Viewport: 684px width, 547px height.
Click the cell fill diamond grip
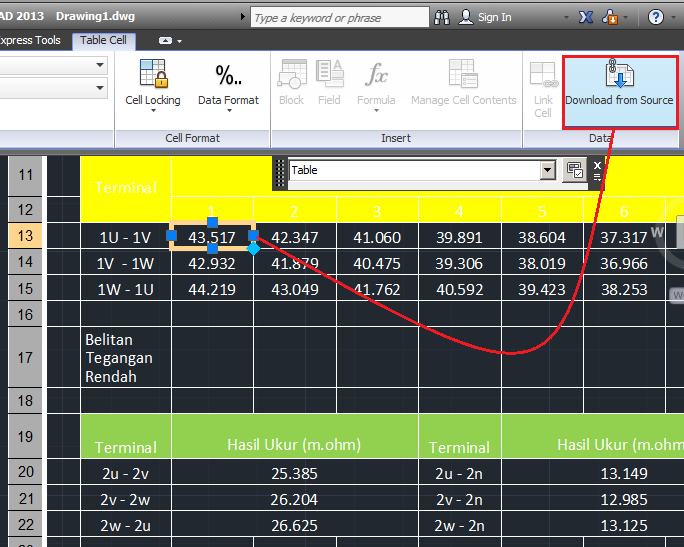click(253, 249)
